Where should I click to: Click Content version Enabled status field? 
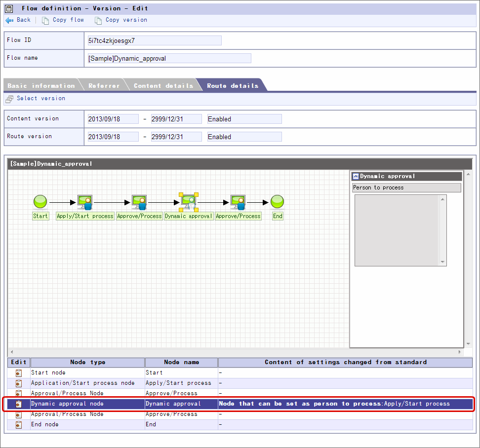click(x=244, y=119)
